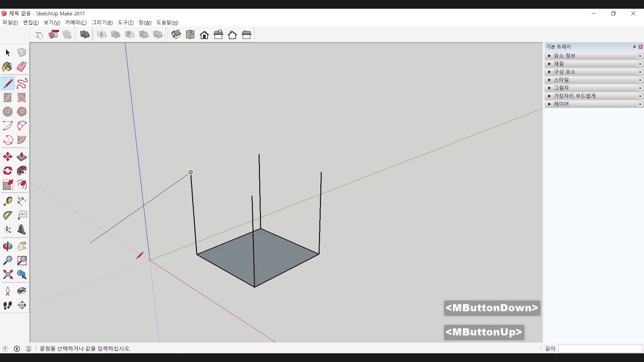Pick the Tape Measure tool
This screenshot has width=644, height=362.
[x=7, y=201]
